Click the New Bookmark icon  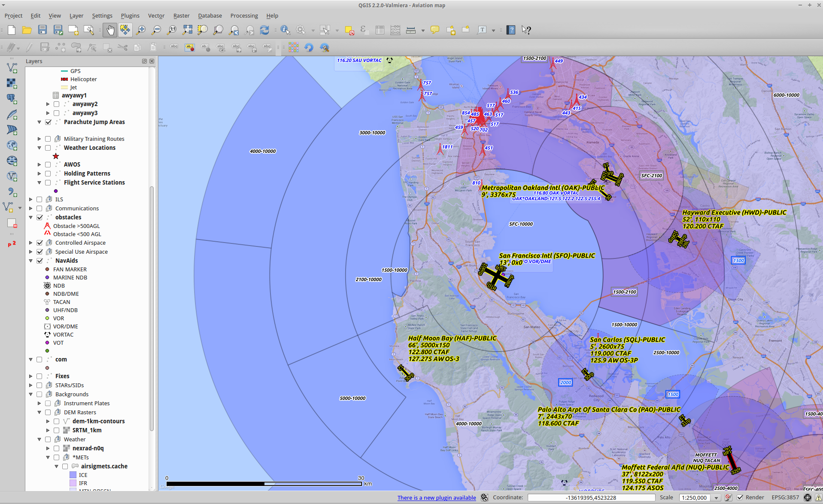coord(451,30)
